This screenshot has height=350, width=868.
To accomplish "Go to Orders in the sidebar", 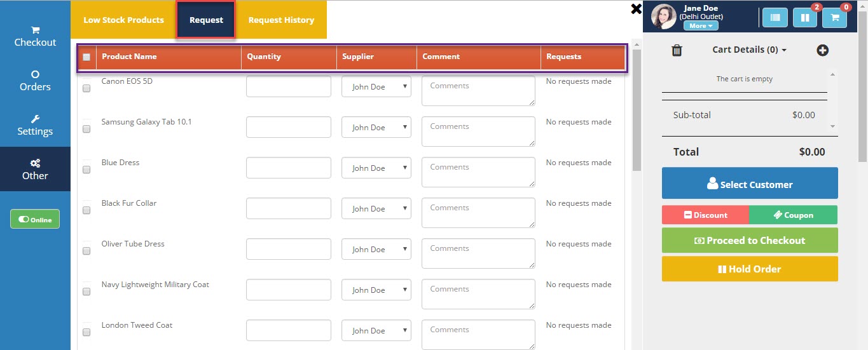I will coord(35,81).
